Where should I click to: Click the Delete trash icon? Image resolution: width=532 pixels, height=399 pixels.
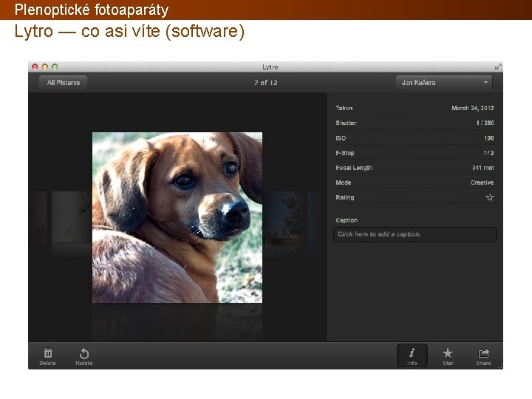coord(48,353)
